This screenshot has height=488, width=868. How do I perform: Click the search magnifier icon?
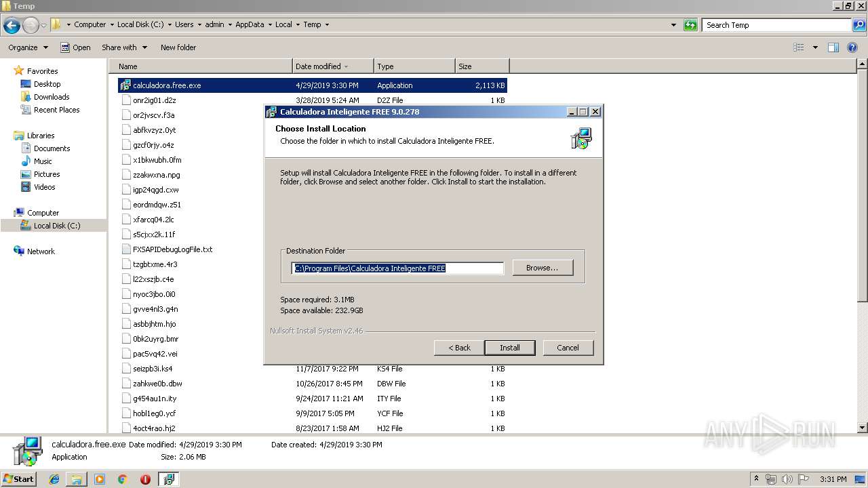(x=859, y=25)
